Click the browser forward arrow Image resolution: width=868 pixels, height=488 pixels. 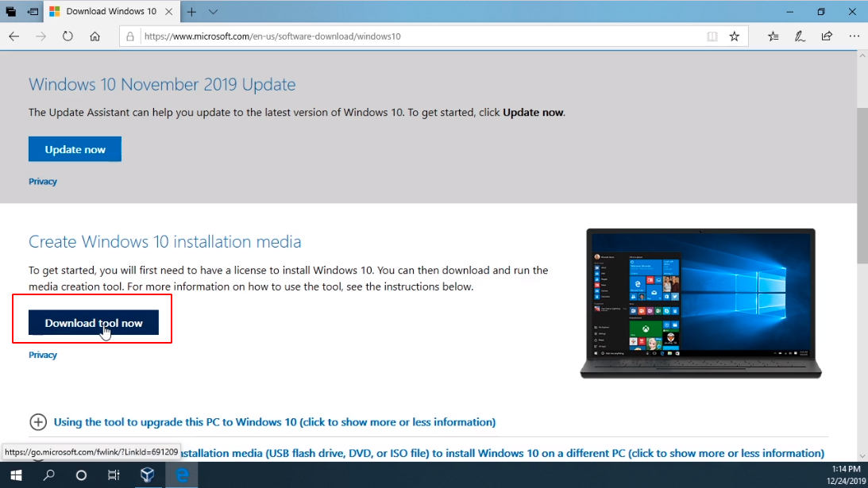(x=41, y=37)
